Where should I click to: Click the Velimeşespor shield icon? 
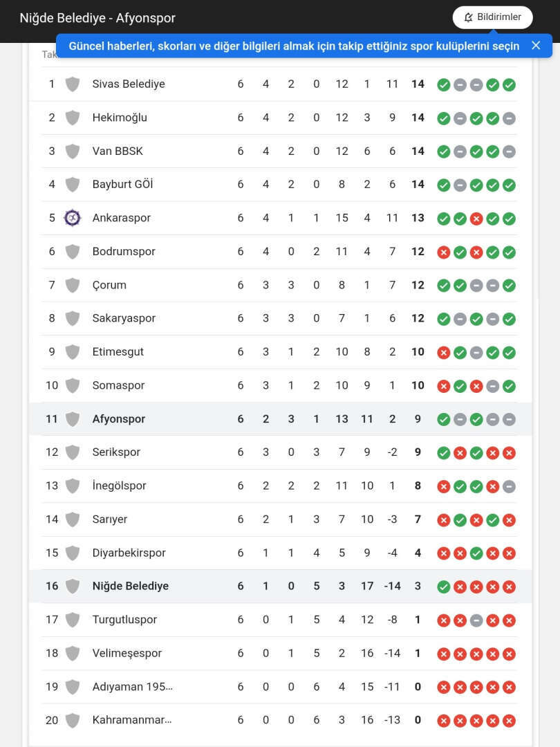click(x=72, y=654)
